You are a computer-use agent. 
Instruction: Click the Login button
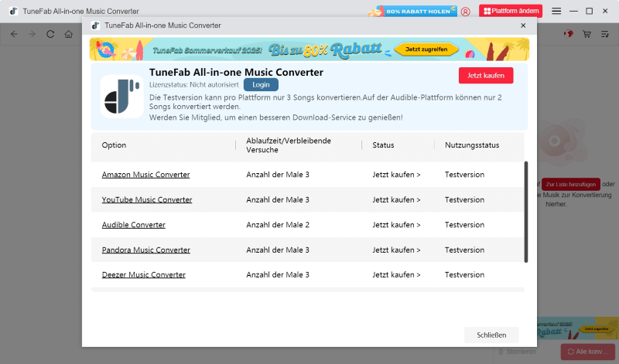pyautogui.click(x=261, y=84)
